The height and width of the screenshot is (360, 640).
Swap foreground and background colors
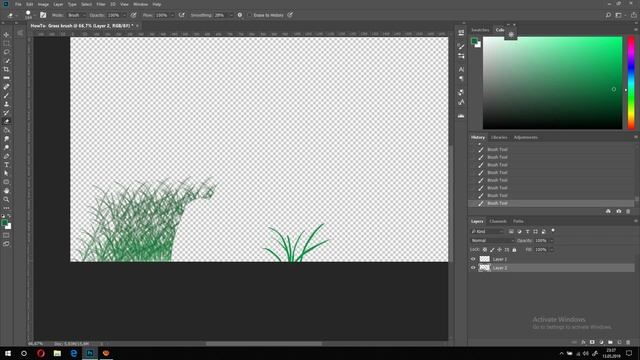(9, 216)
